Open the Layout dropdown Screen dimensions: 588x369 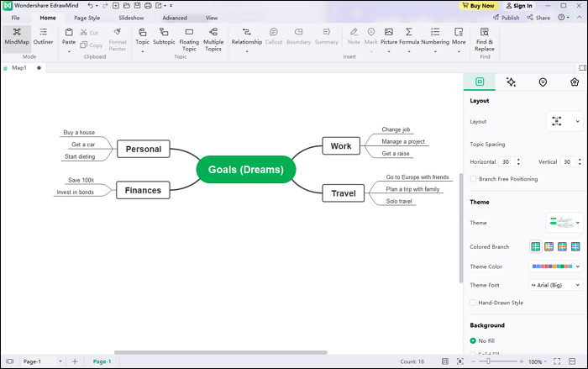click(564, 121)
